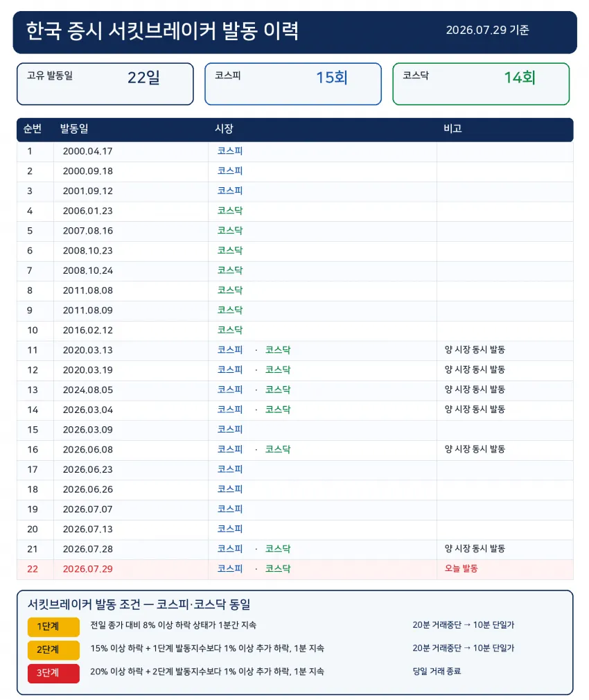Image resolution: width=589 pixels, height=700 pixels.
Task: Select the 코스피 15회 summary card
Action: point(293,84)
